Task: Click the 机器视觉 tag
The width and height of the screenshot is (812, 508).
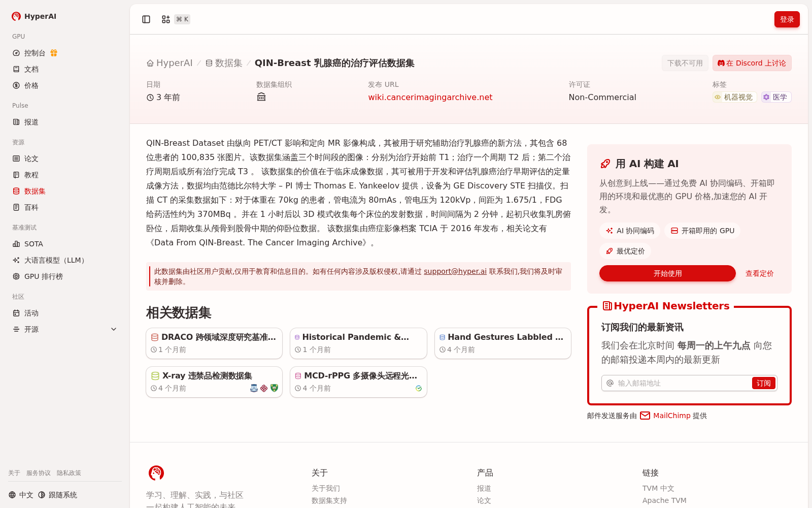Action: point(734,97)
